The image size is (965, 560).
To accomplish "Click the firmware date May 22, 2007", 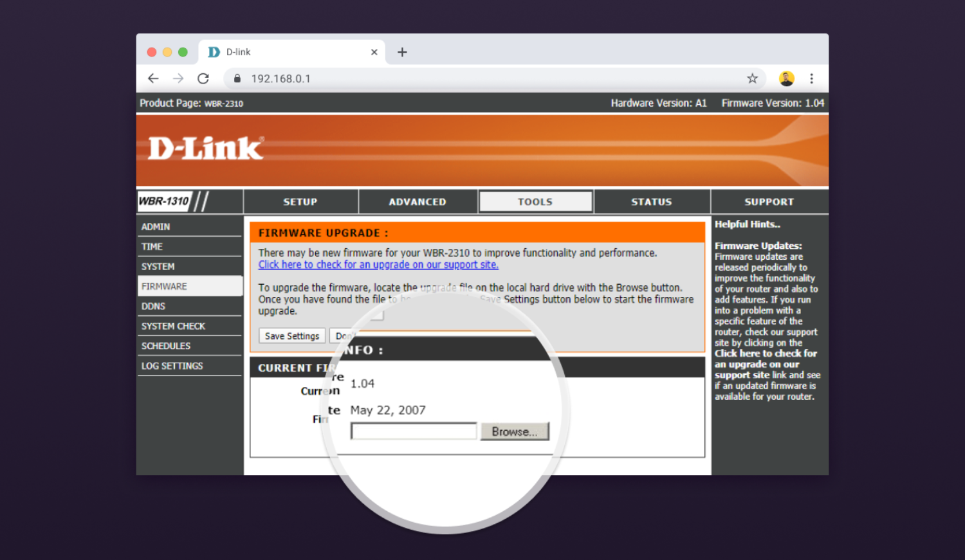I will [x=388, y=410].
